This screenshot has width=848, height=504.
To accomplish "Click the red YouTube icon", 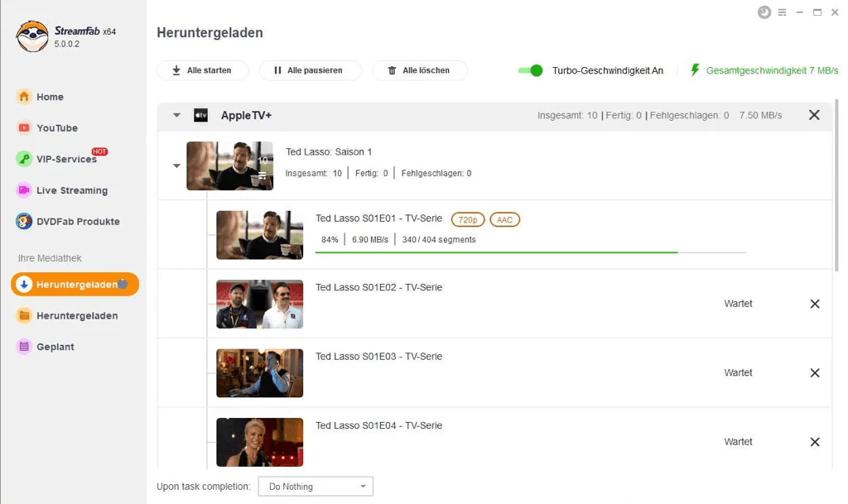I will 24,128.
